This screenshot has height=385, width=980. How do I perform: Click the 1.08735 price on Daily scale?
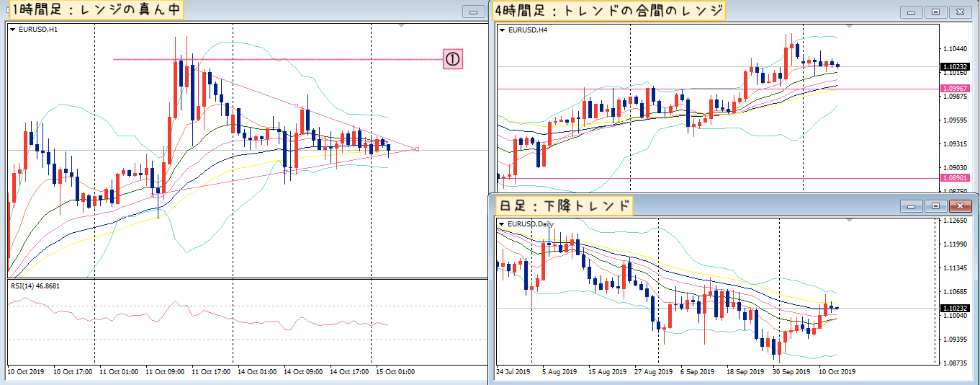pos(955,363)
